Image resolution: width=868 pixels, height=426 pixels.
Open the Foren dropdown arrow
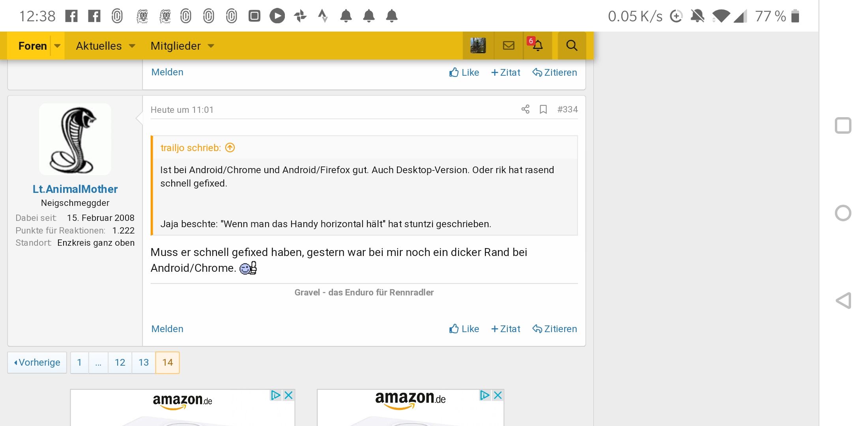57,46
